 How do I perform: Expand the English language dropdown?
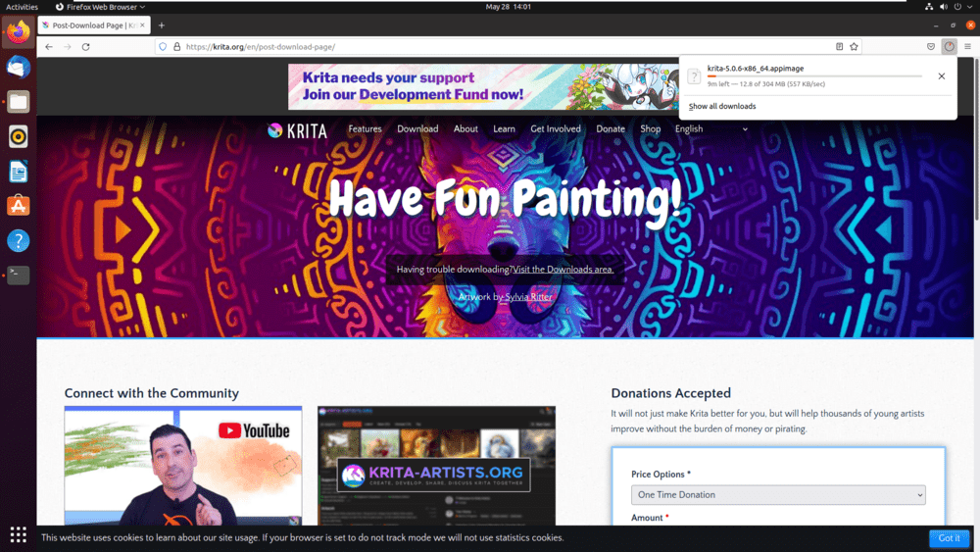point(711,129)
